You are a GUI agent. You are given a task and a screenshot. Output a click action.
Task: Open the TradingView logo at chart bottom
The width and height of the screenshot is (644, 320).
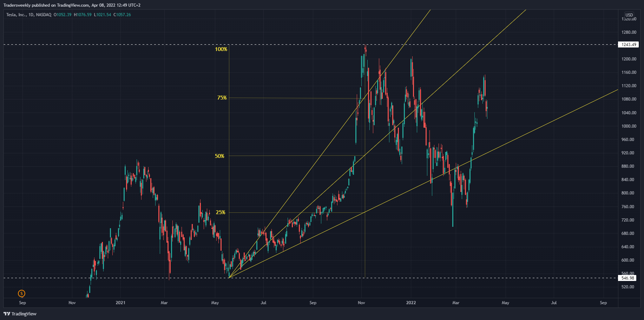(20, 314)
